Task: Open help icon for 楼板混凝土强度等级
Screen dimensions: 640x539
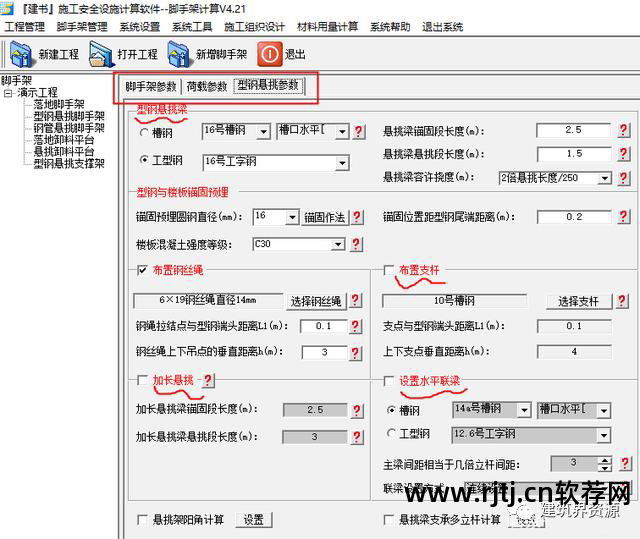Action: [356, 244]
